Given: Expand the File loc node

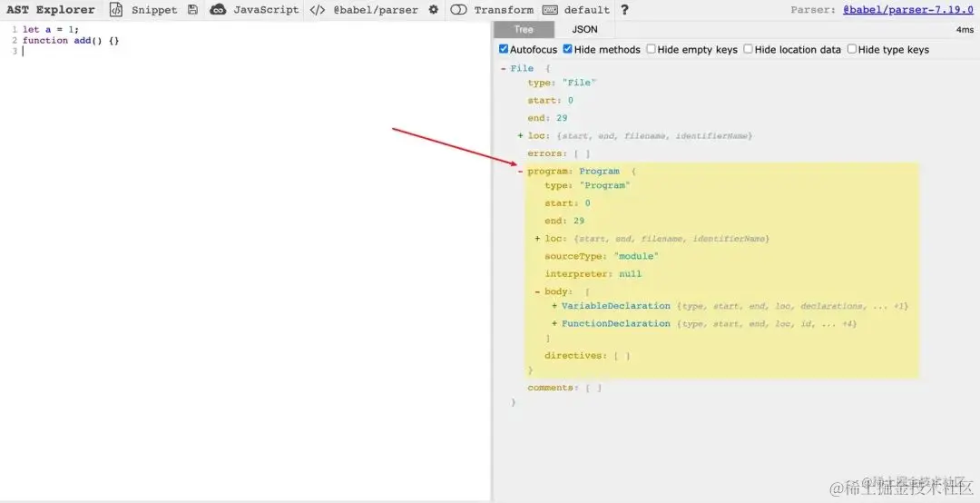Looking at the screenshot, I should pos(521,136).
